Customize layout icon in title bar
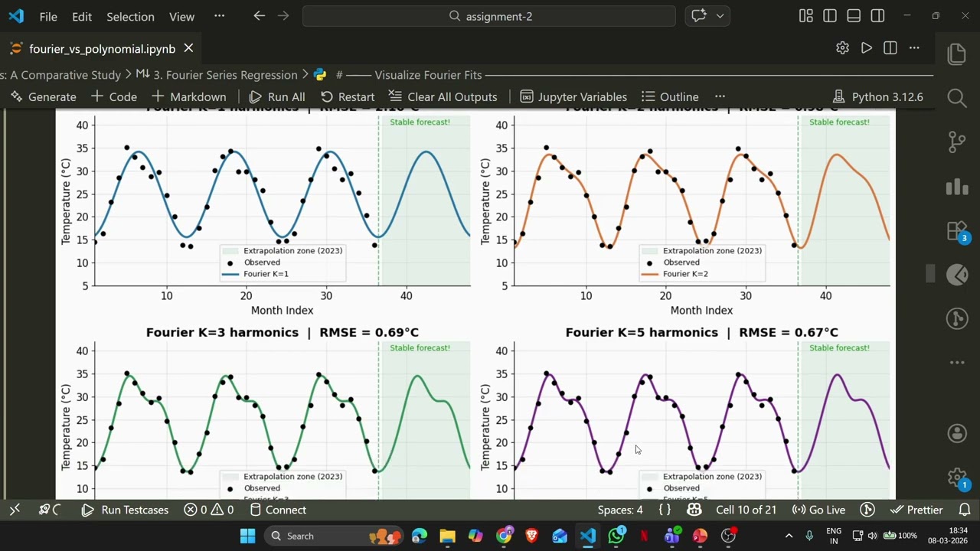This screenshot has width=980, height=551. 805,16
